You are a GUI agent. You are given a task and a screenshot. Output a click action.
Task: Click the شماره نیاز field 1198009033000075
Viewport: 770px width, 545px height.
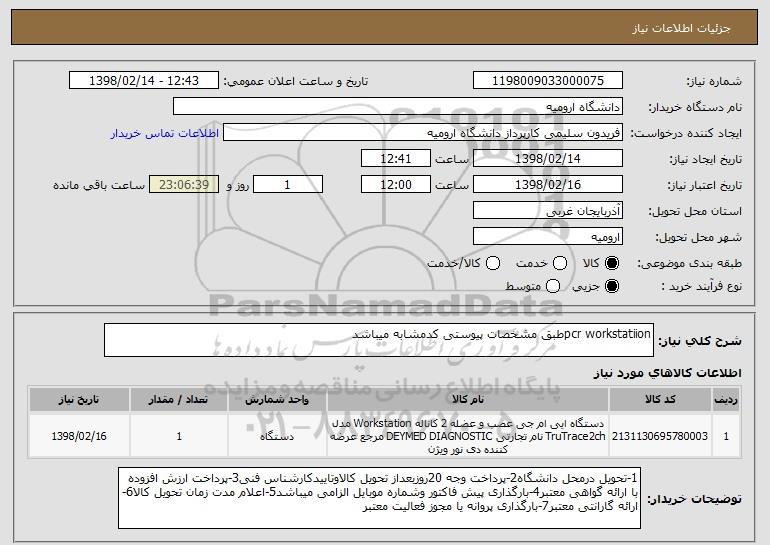click(548, 81)
